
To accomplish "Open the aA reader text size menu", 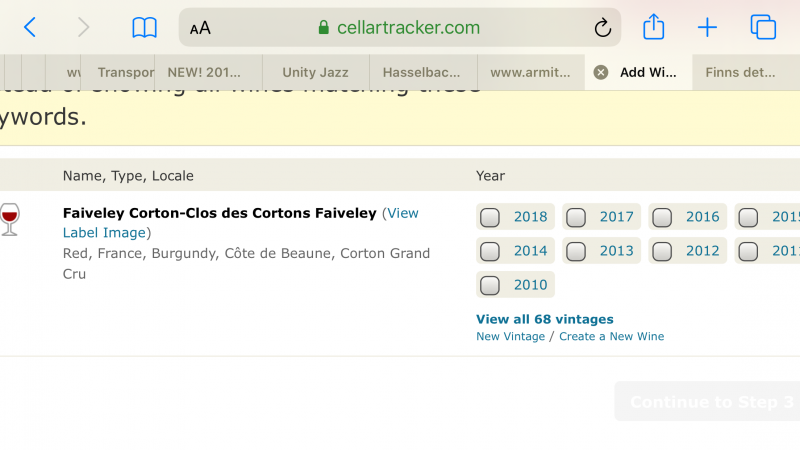I will [x=200, y=28].
